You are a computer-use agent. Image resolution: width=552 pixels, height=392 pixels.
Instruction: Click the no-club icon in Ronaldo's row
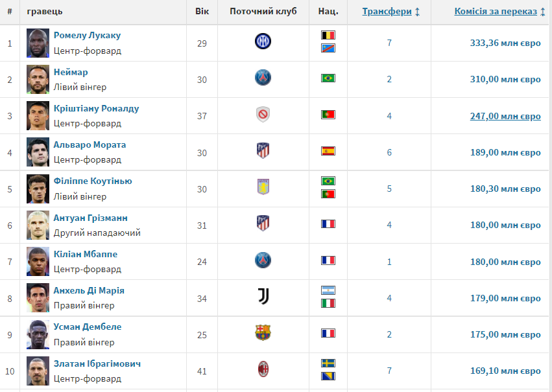pyautogui.click(x=263, y=115)
